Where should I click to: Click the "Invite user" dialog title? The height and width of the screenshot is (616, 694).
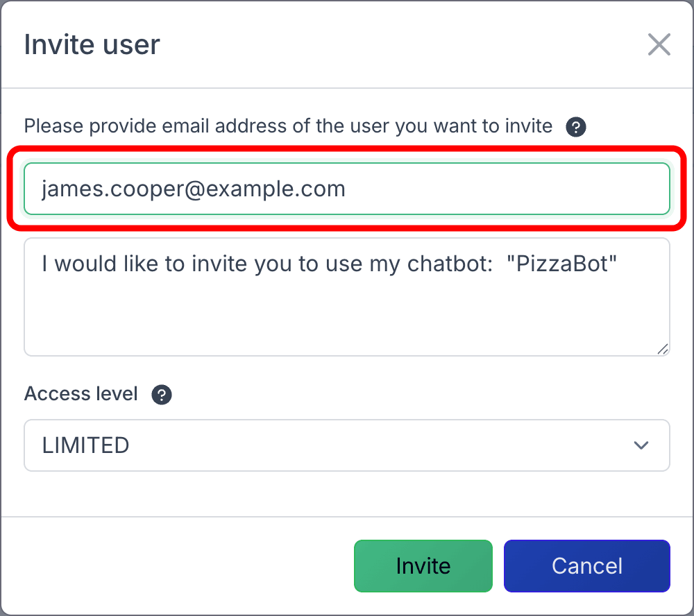click(x=92, y=45)
